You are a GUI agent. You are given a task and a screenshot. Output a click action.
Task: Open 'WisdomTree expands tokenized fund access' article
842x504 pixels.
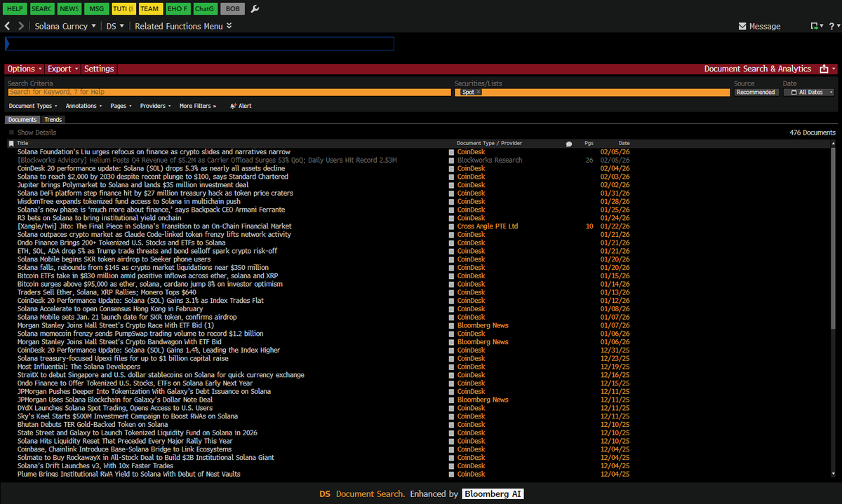point(129,201)
